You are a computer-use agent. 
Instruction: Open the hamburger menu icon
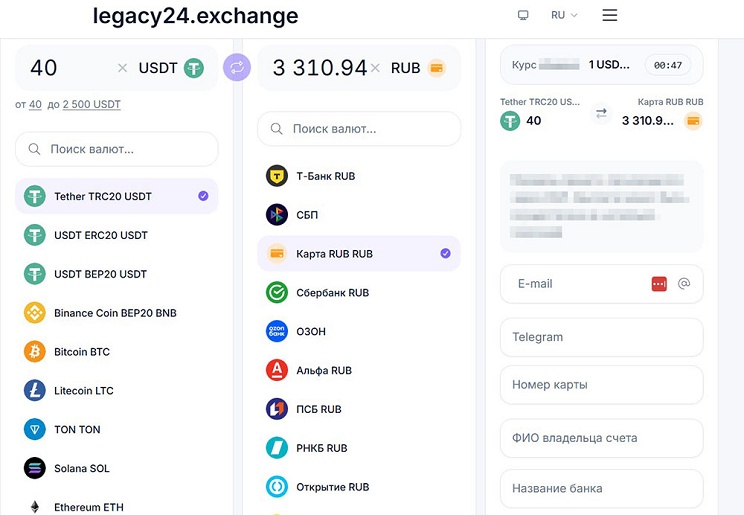click(x=610, y=15)
